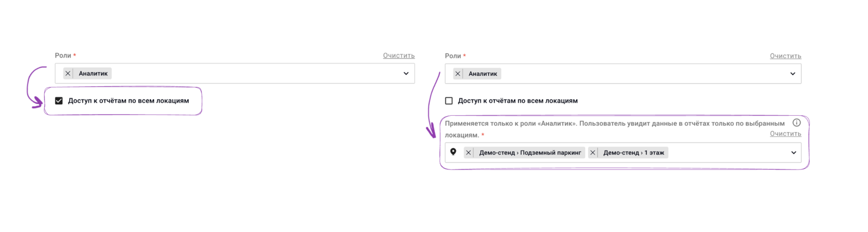Viewport: 868px width, 232px height.
Task: Remove the 'Демо-стенд › 1 этаж' location tag
Action: point(593,152)
